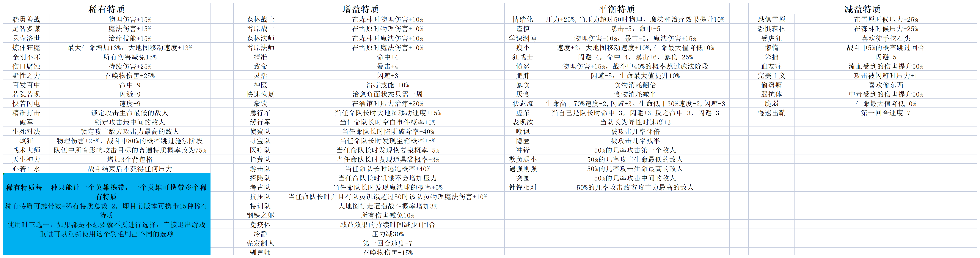This screenshot has width=980, height=258.
Task: Select the 森林战士 trait cell
Action: point(260,19)
